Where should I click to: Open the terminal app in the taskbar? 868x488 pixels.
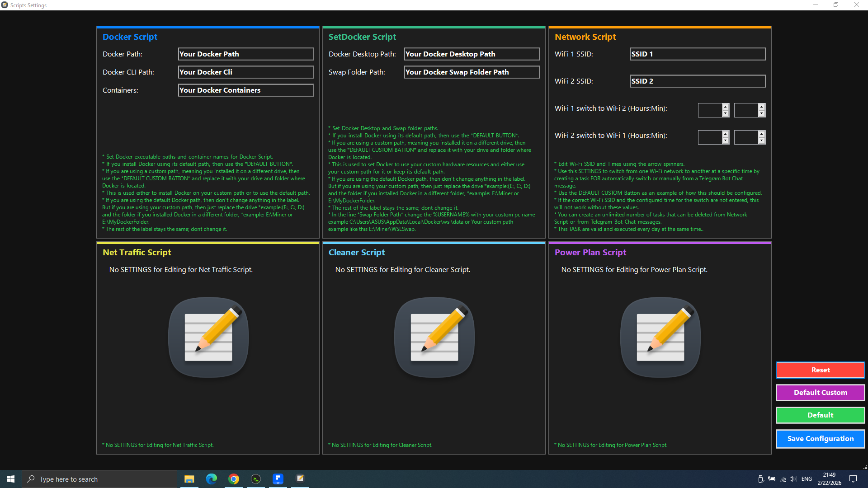256,479
